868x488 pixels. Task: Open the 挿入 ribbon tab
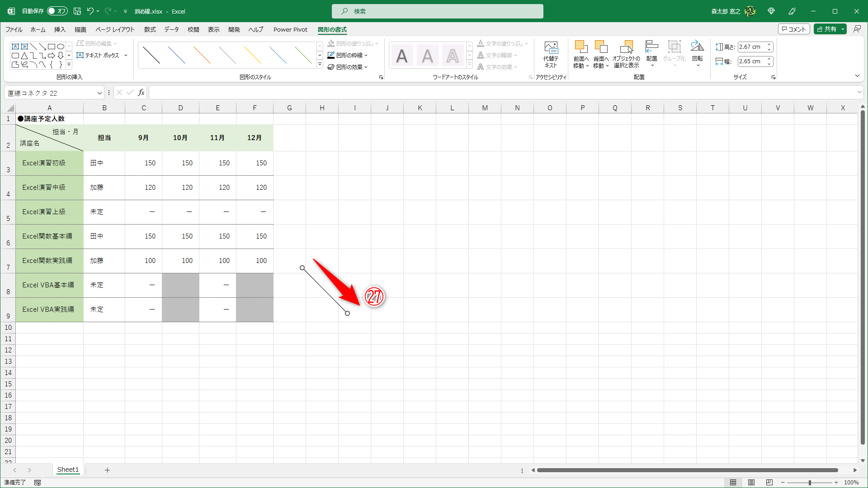coord(60,29)
